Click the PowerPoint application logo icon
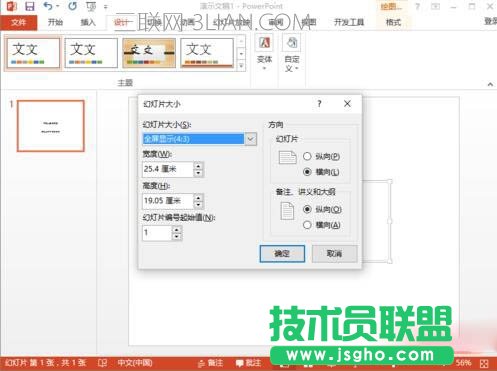 click(12, 6)
